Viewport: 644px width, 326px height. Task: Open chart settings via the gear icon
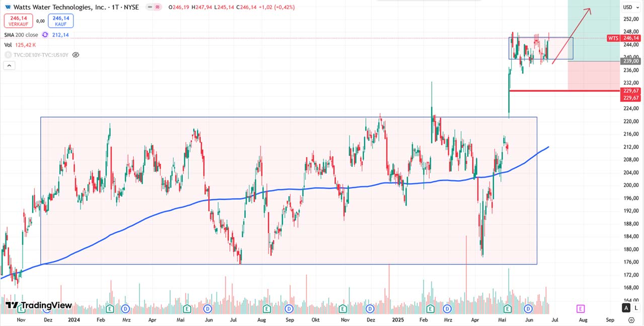pyautogui.click(x=631, y=320)
